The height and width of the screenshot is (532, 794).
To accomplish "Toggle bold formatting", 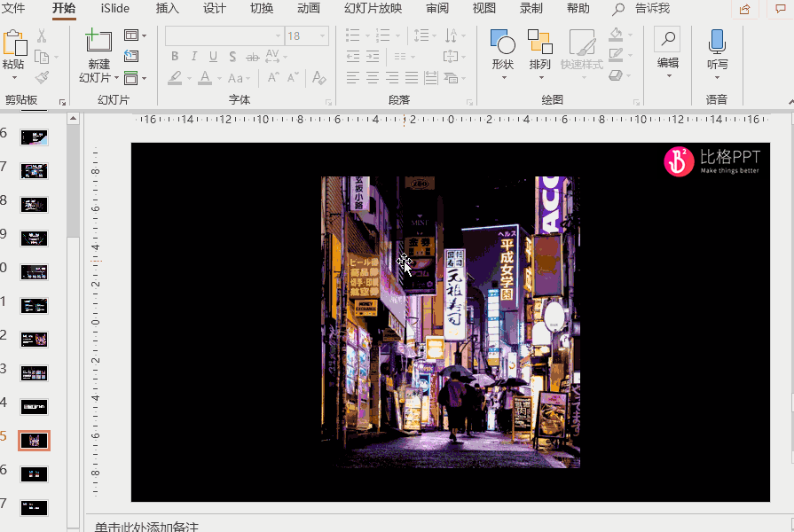I will point(175,57).
